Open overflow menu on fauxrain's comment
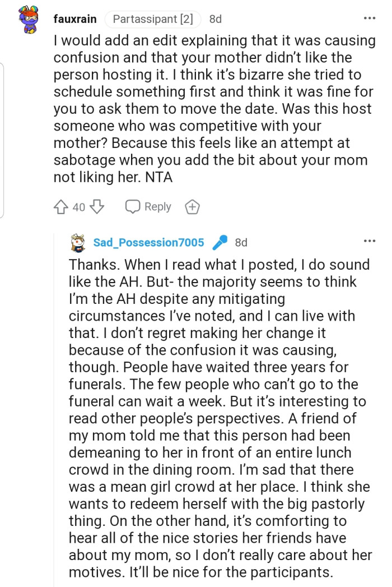Image resolution: width=392 pixels, height=587 pixels. point(370,18)
